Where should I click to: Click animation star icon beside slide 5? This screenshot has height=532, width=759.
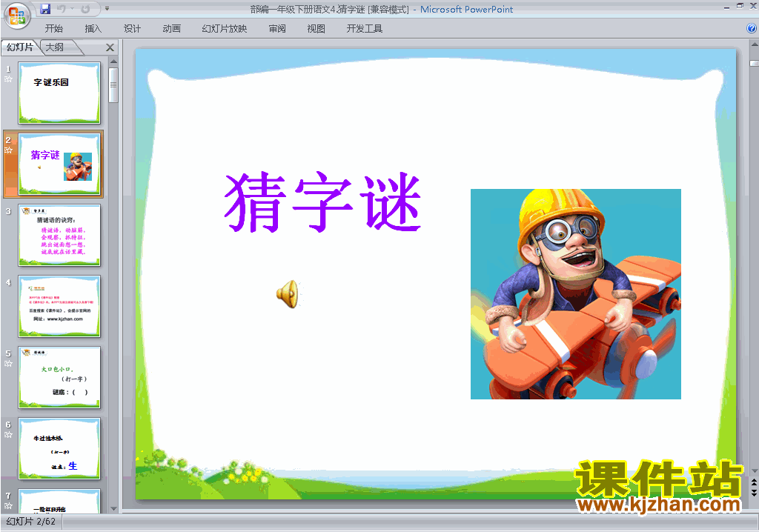click(x=8, y=364)
